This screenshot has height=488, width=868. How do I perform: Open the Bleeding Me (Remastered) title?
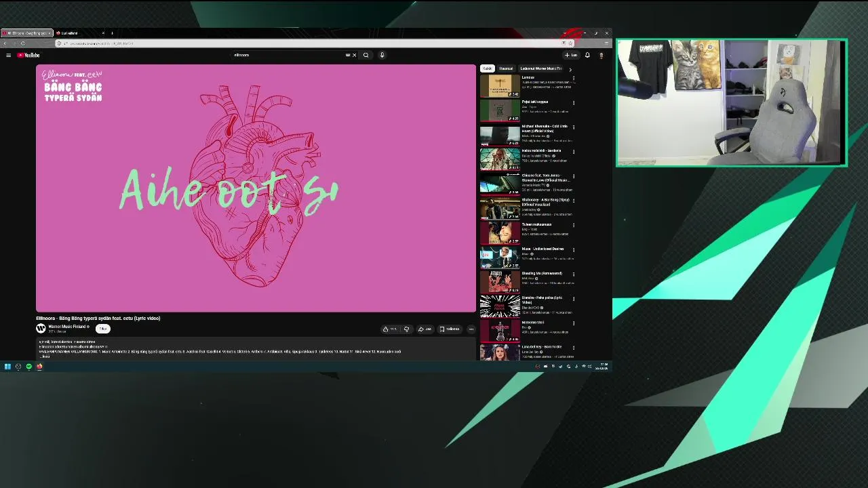(542, 273)
